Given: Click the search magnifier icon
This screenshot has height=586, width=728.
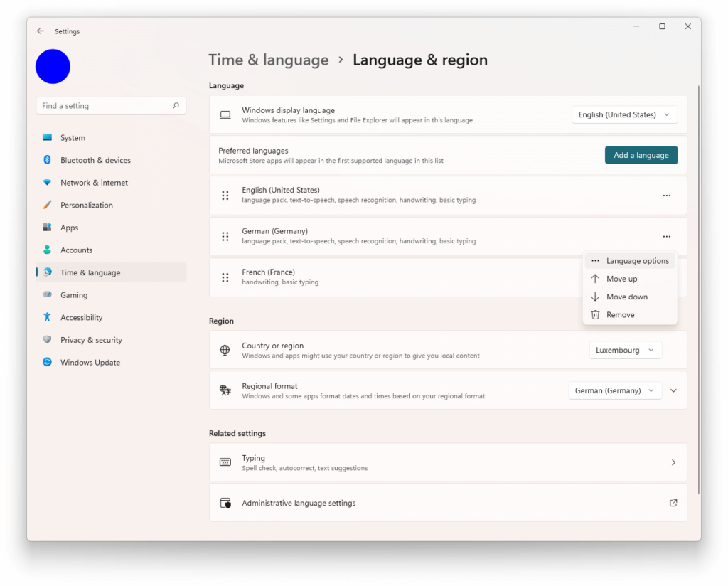Looking at the screenshot, I should pyautogui.click(x=176, y=106).
